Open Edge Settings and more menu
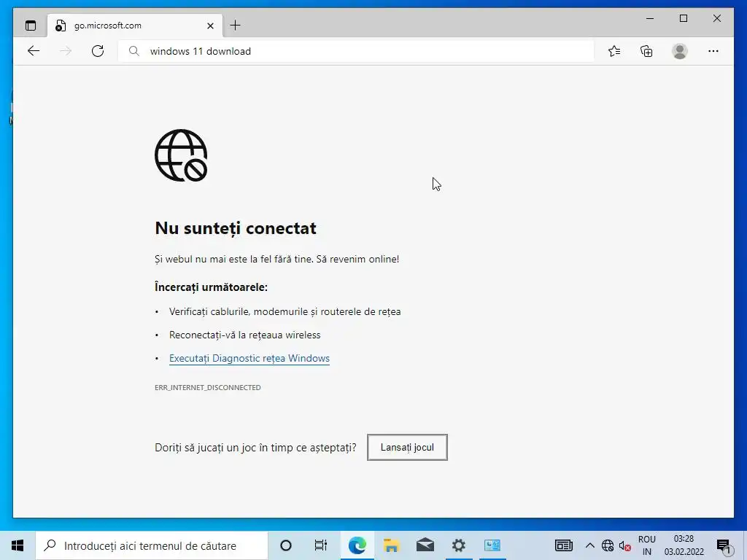 [x=713, y=51]
